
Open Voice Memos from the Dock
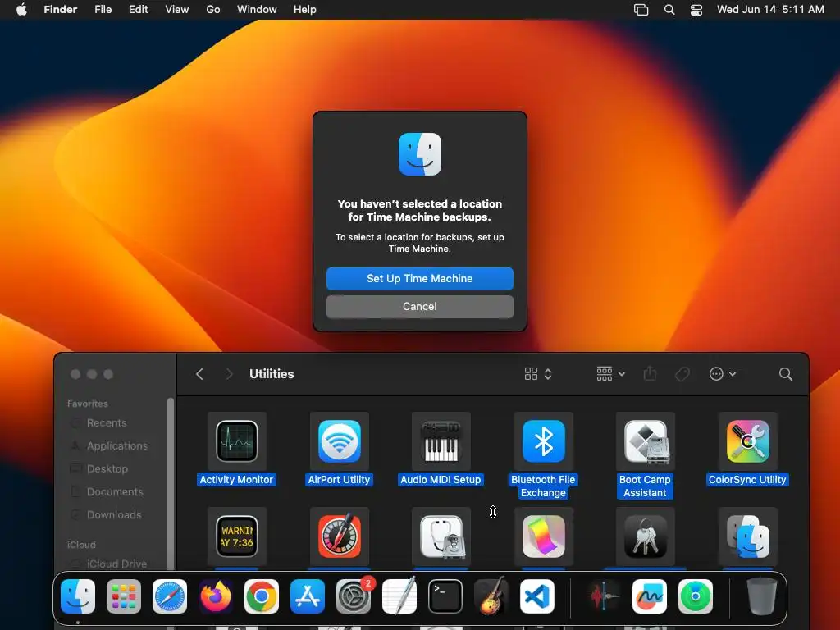tap(603, 596)
